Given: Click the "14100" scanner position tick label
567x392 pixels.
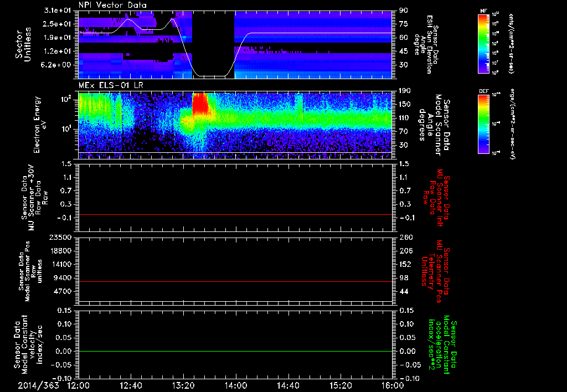Looking at the screenshot, I should [61, 264].
